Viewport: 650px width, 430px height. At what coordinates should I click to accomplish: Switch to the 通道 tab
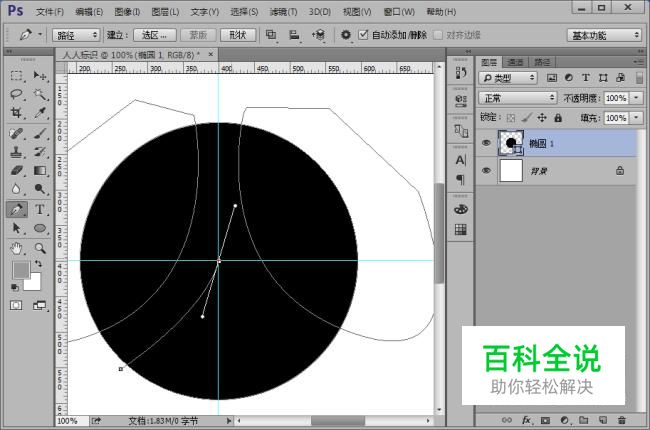point(515,62)
